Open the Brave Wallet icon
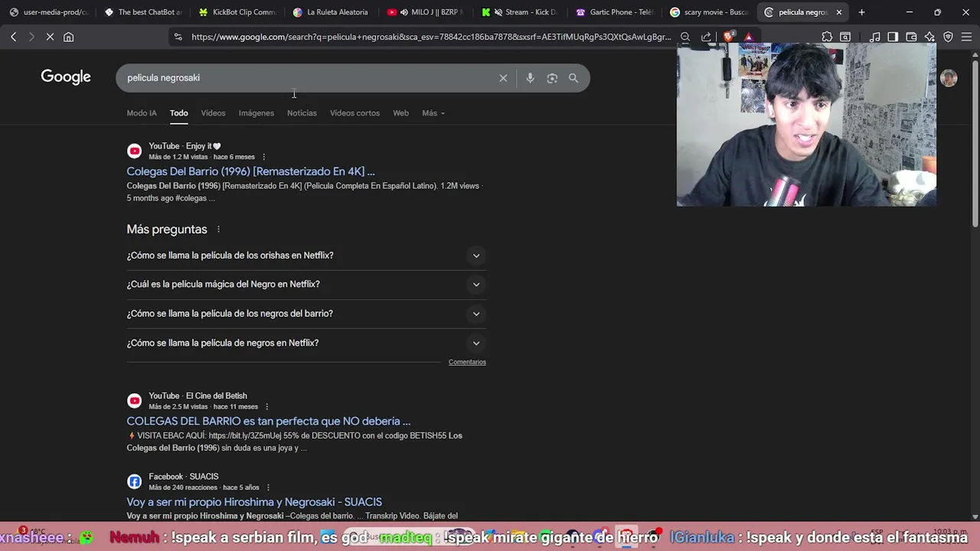This screenshot has width=980, height=551. coord(911,37)
